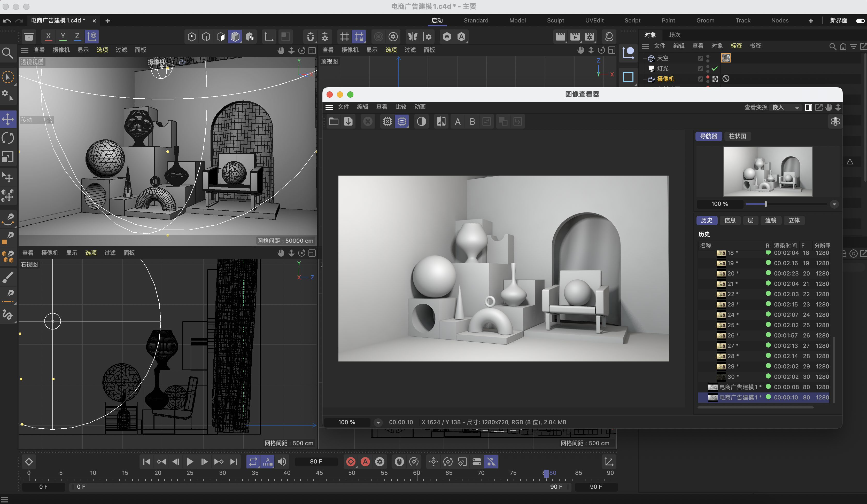The width and height of the screenshot is (867, 504).
Task: Click current frame 80 F field
Action: click(x=316, y=462)
